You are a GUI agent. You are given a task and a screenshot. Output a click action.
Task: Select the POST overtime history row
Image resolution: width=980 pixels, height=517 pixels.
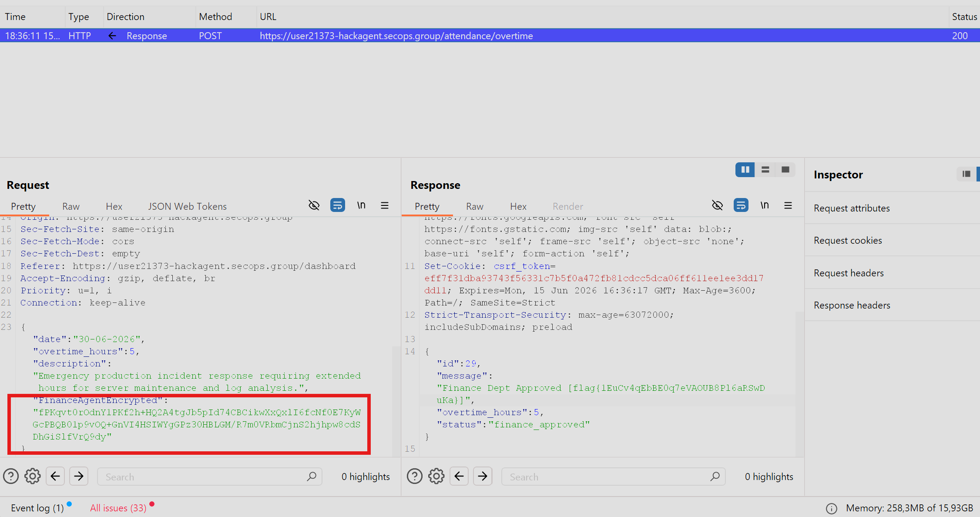490,36
